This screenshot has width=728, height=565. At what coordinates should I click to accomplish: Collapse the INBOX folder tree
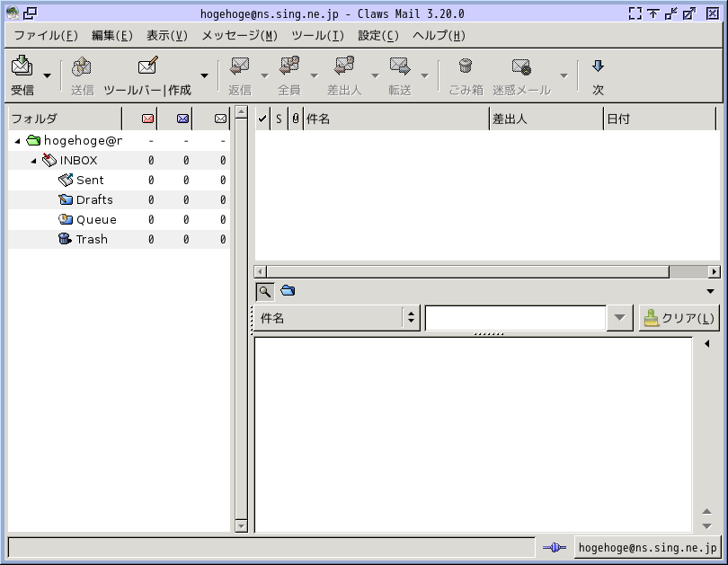tap(34, 161)
